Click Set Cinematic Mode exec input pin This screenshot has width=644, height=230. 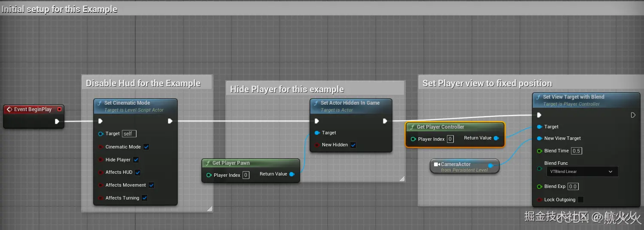100,121
